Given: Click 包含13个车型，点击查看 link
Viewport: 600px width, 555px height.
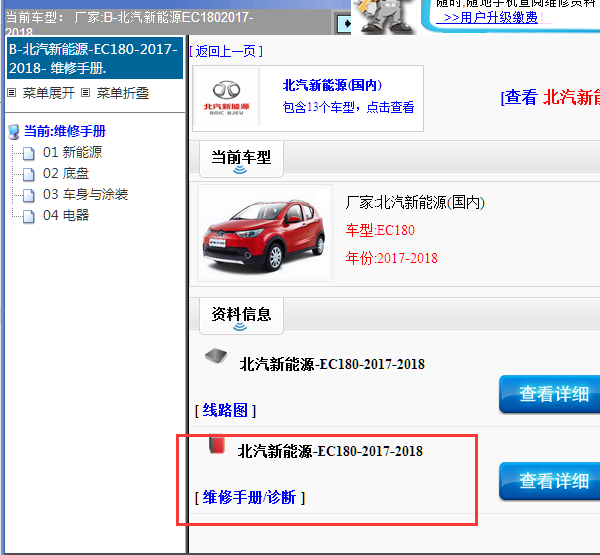Looking at the screenshot, I should click(348, 107).
